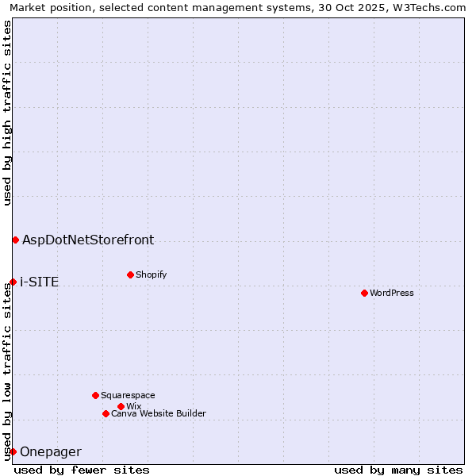Click the Squarespace red diamond marker
The image size is (476, 476).
[x=95, y=395]
